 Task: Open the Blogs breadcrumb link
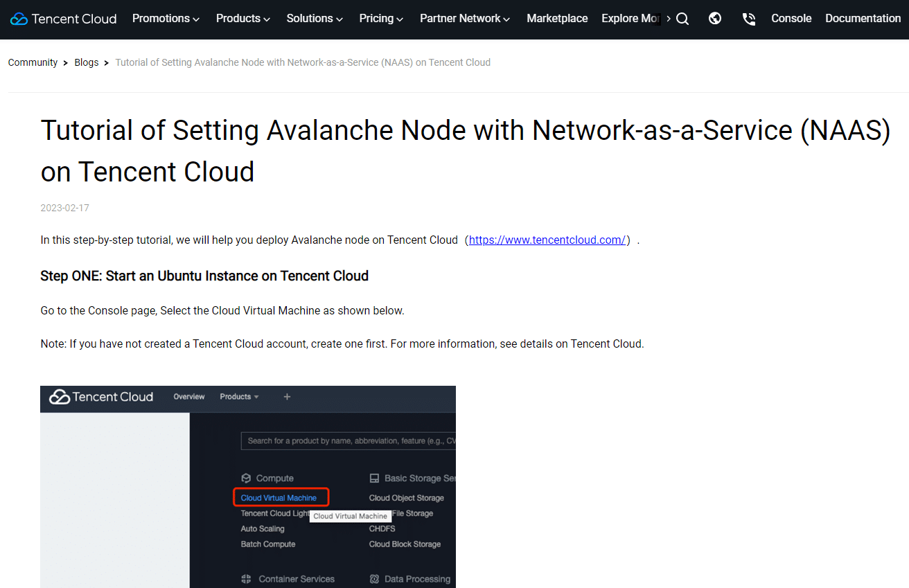(x=87, y=62)
